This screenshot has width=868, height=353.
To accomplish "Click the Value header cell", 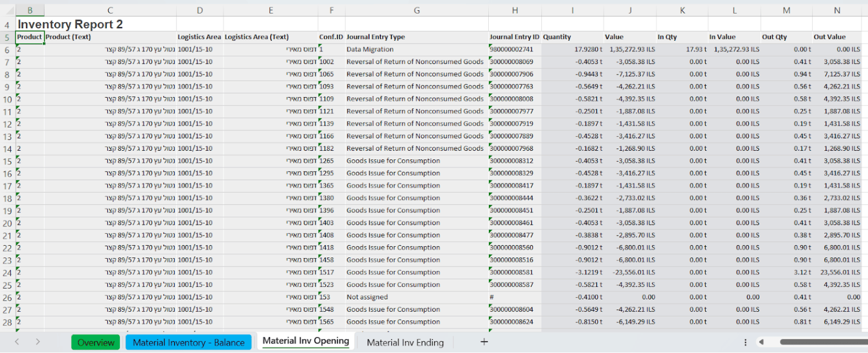I will coord(630,37).
